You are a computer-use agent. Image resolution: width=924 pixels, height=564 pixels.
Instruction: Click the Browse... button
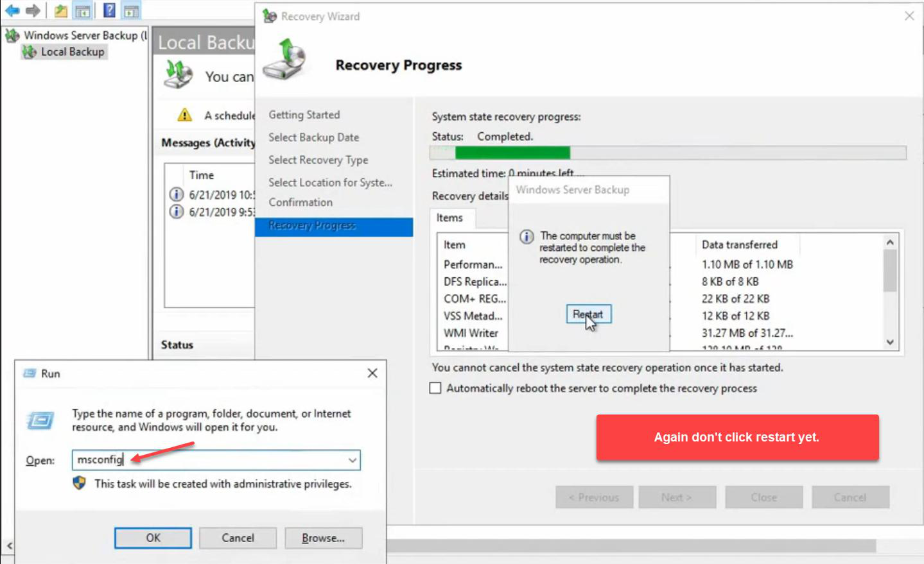point(323,538)
